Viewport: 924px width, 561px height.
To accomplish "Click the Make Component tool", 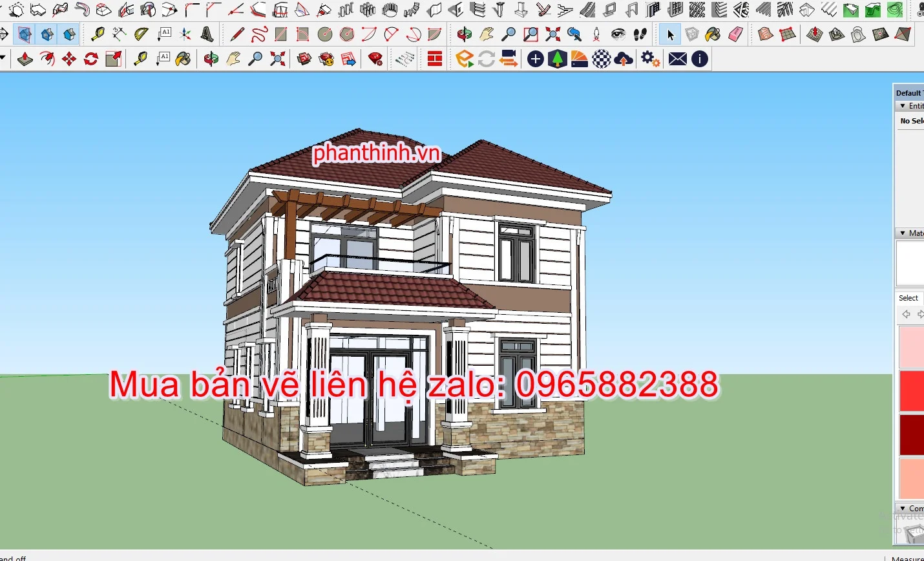I will (x=692, y=34).
